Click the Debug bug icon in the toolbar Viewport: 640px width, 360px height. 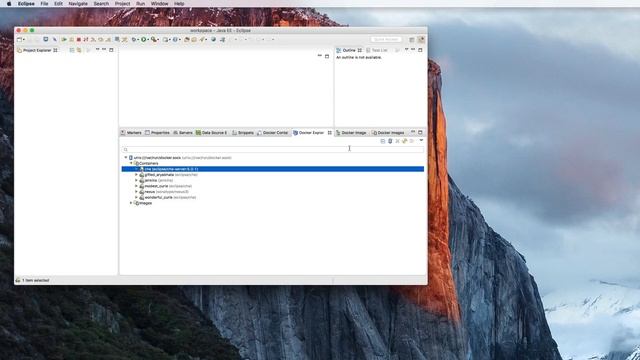[x=134, y=40]
